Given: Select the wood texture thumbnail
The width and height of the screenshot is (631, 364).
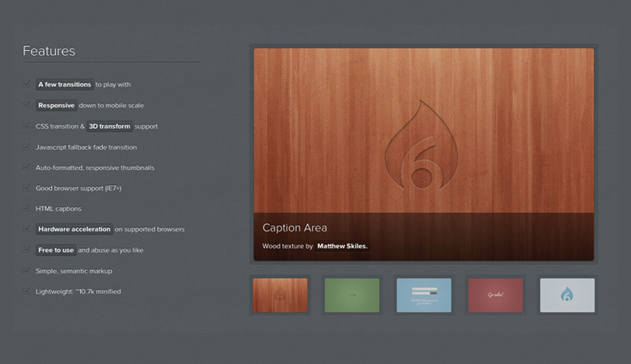Looking at the screenshot, I should click(x=280, y=295).
